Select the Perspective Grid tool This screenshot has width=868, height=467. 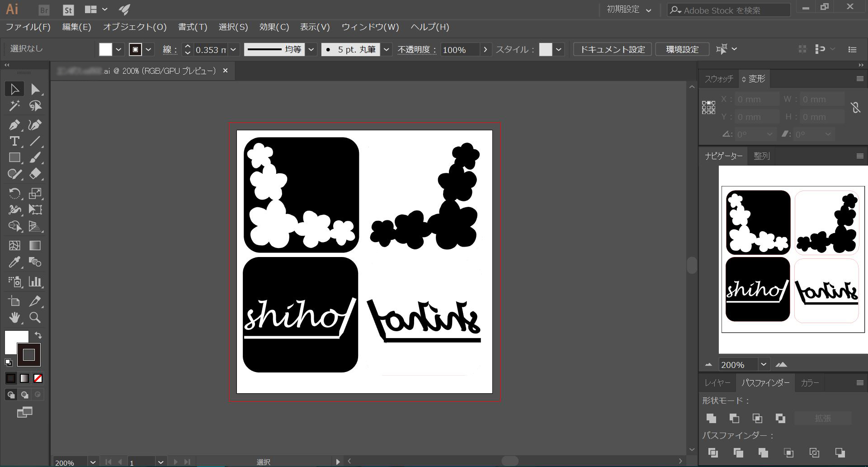coord(35,226)
